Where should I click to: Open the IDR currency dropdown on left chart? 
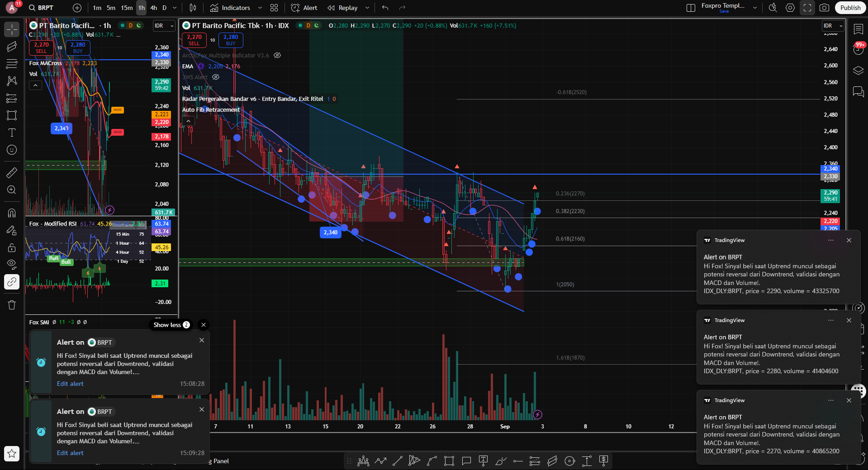pyautogui.click(x=164, y=26)
